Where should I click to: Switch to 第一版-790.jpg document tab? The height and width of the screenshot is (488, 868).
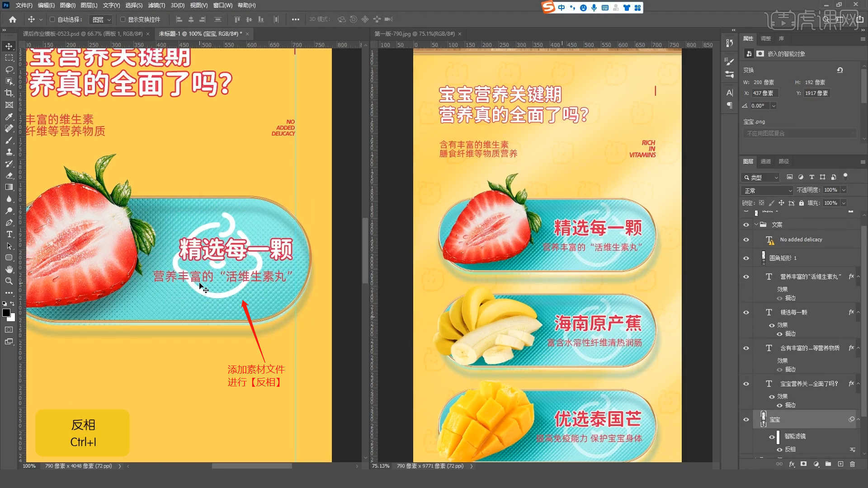point(415,34)
